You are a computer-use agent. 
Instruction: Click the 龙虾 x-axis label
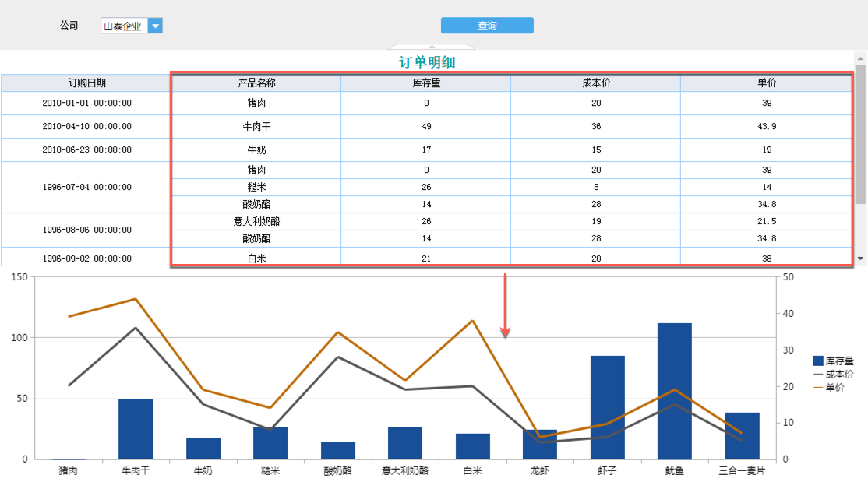pyautogui.click(x=540, y=471)
